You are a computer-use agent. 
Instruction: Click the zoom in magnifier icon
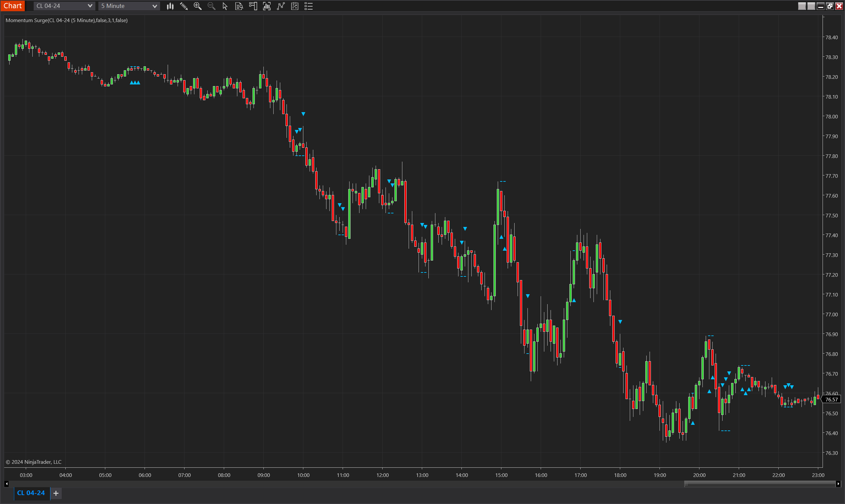[x=197, y=6]
